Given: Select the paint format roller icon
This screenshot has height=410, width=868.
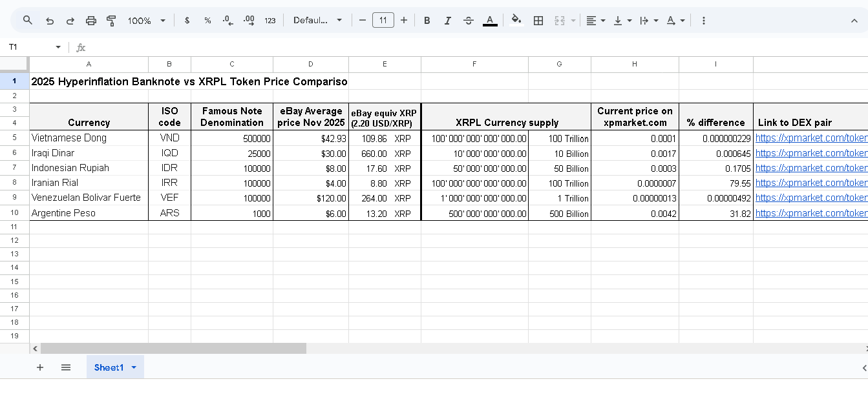Looking at the screenshot, I should (x=111, y=21).
